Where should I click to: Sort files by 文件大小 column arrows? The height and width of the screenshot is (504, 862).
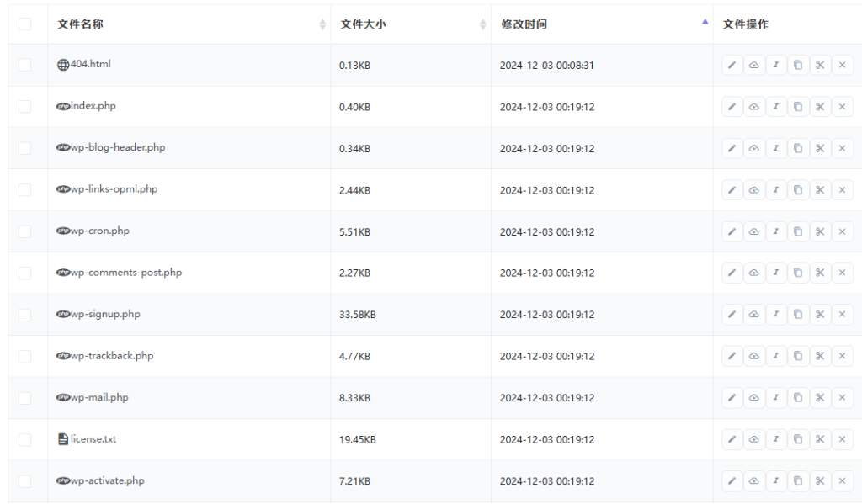pyautogui.click(x=482, y=24)
